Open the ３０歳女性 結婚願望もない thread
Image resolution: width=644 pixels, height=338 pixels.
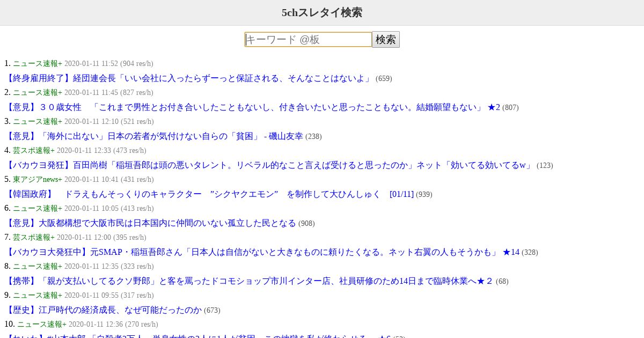pos(252,107)
